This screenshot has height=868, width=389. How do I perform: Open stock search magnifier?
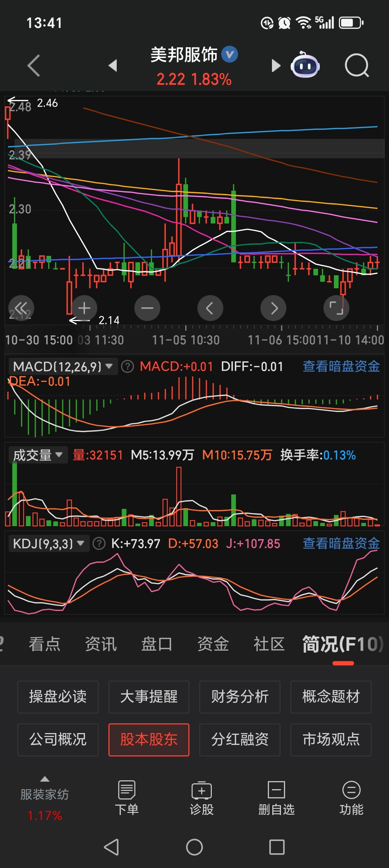coord(357,65)
